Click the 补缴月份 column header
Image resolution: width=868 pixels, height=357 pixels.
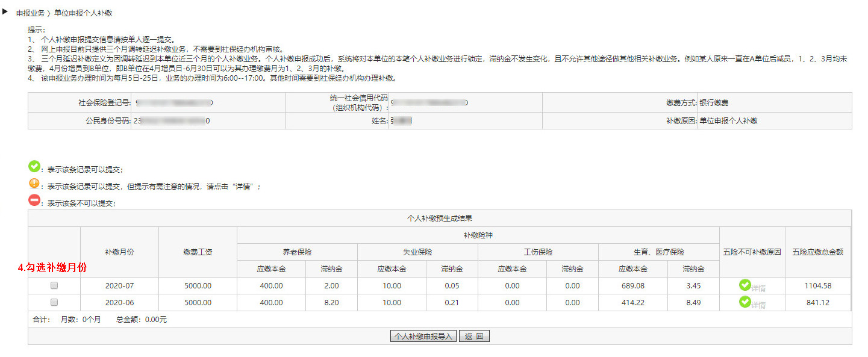tap(119, 252)
